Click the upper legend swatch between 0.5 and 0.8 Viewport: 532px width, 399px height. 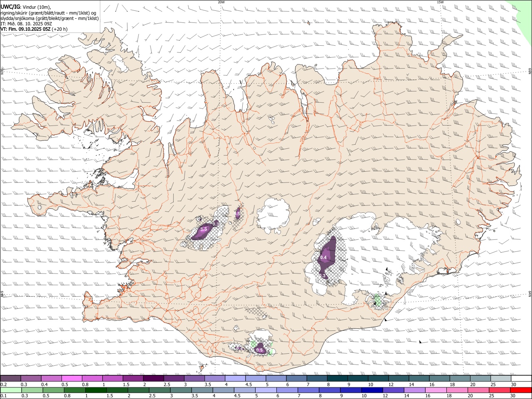71,378
